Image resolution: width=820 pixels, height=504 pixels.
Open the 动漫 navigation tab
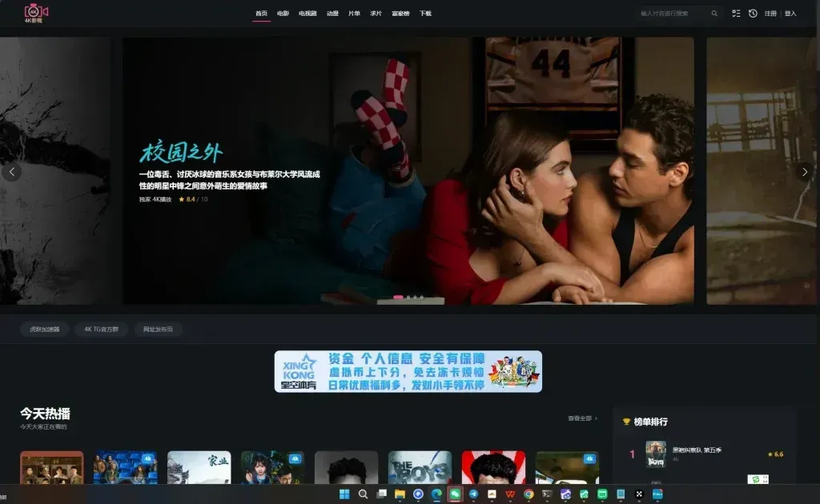332,14
